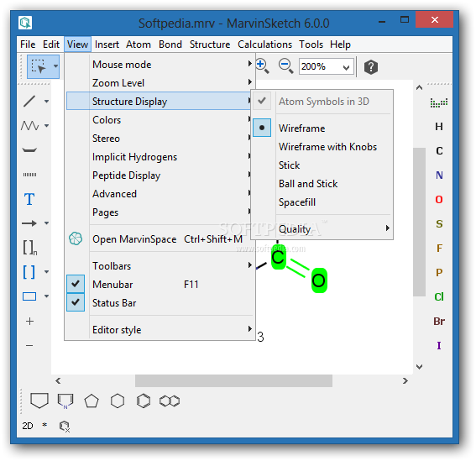Select the blue square brackets tool
This screenshot has width=476, height=461.
pos(29,272)
